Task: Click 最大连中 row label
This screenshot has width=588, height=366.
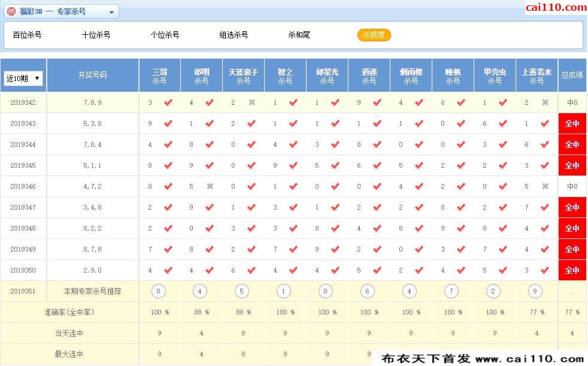Action: click(69, 355)
